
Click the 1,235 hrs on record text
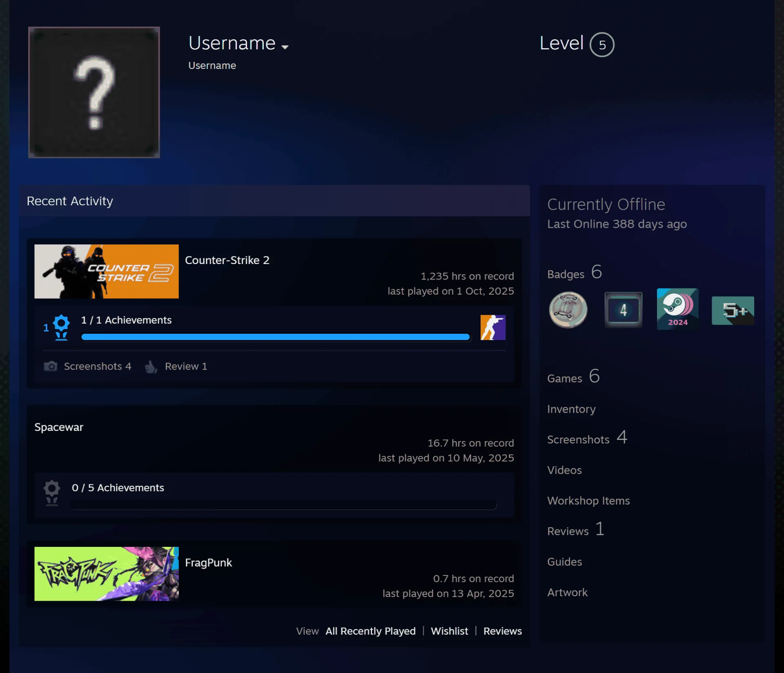[467, 276]
